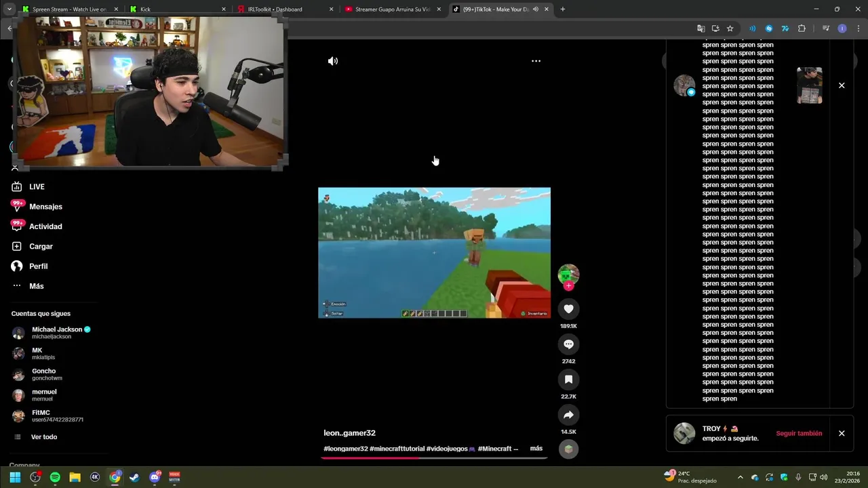Open File Explorer from the taskbar
The height and width of the screenshot is (488, 868).
tap(75, 477)
